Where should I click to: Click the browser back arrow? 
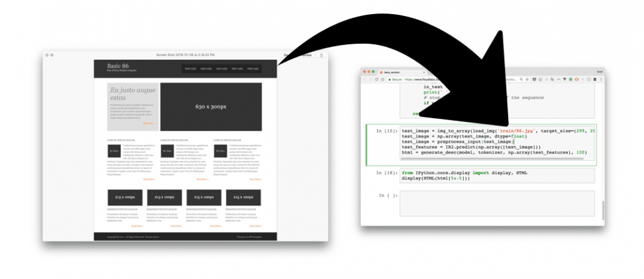coord(365,79)
